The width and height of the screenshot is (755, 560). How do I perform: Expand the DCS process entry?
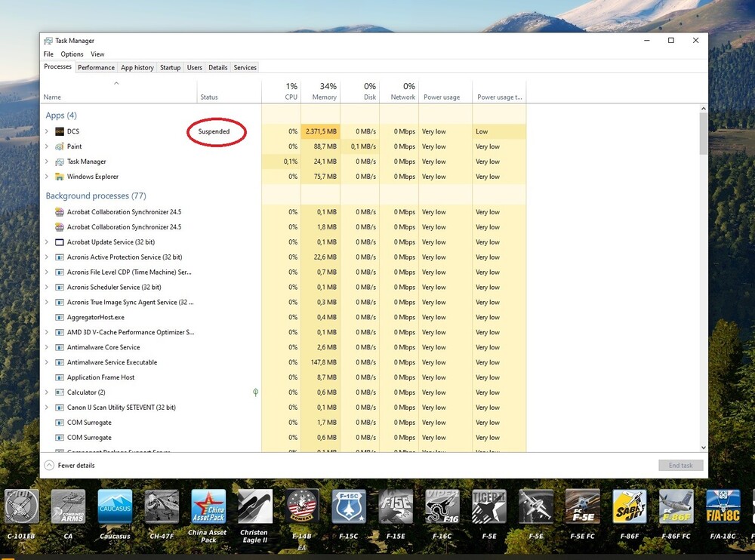point(48,131)
